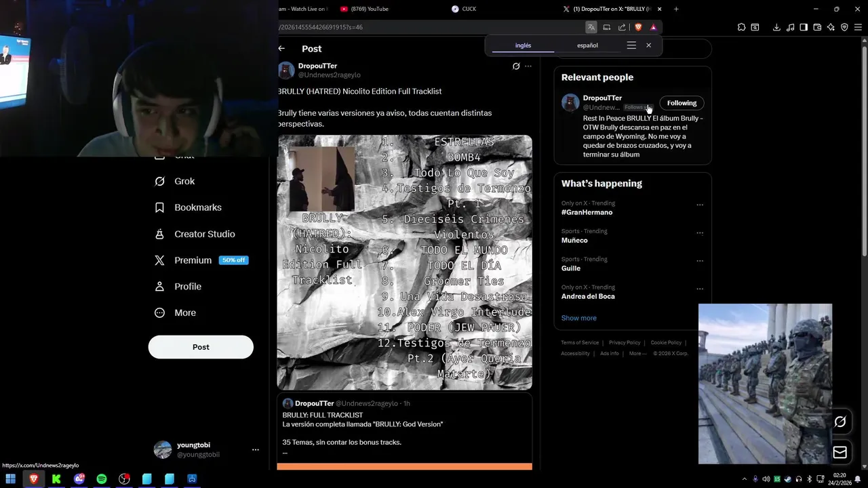The width and height of the screenshot is (868, 488).
Task: Open options for the #GranHermano trend
Action: pyautogui.click(x=700, y=205)
